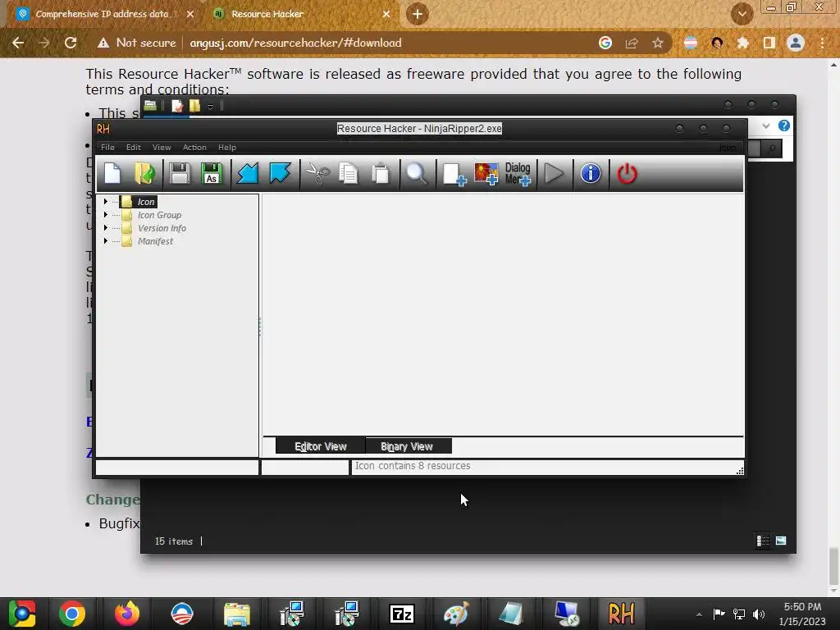Cut using the scissors toolbar icon
Image resolution: width=840 pixels, height=630 pixels.
317,174
